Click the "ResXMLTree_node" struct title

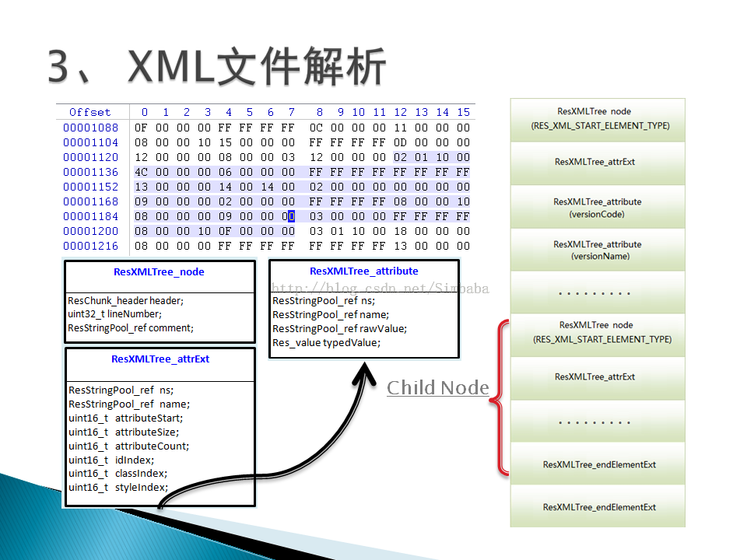pyautogui.click(x=159, y=272)
